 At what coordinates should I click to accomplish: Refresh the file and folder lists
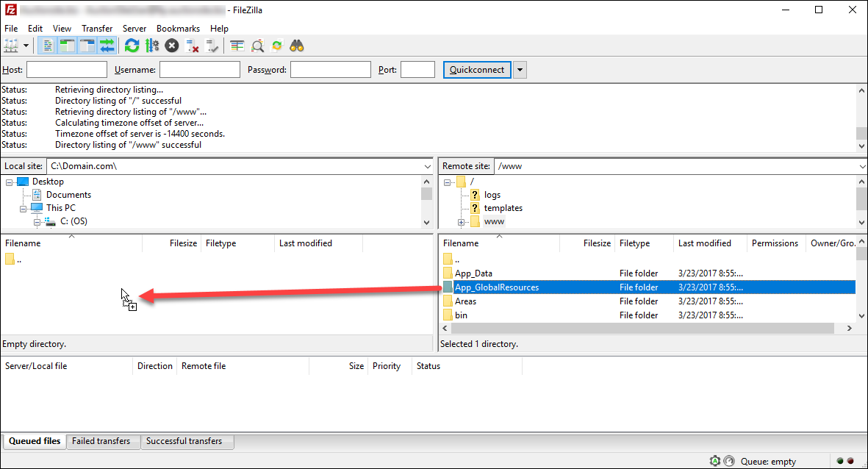tap(132, 46)
